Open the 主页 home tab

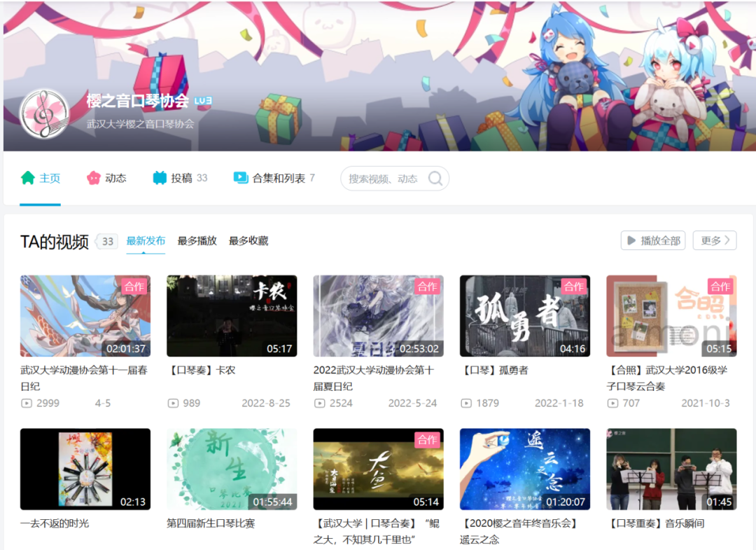(x=41, y=178)
